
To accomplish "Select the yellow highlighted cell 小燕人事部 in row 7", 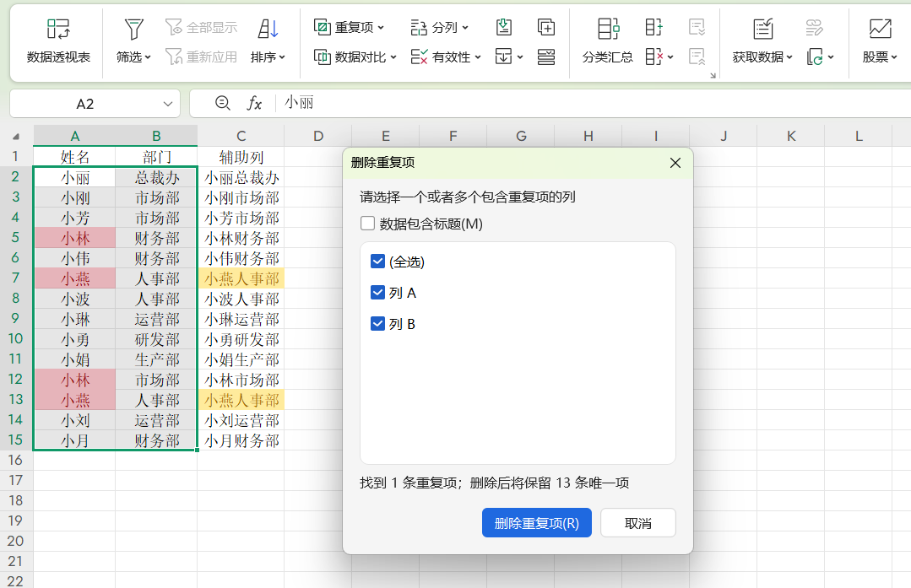I will 241,278.
